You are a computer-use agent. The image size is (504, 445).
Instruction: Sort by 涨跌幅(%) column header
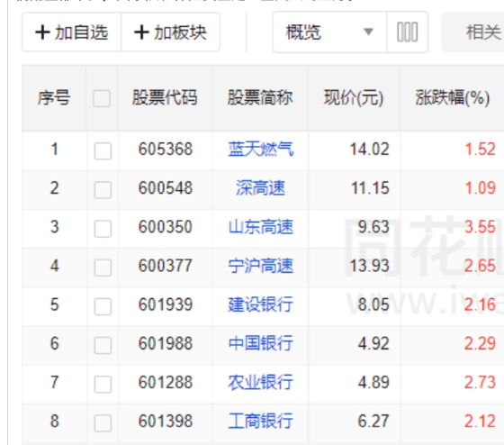coord(452,97)
